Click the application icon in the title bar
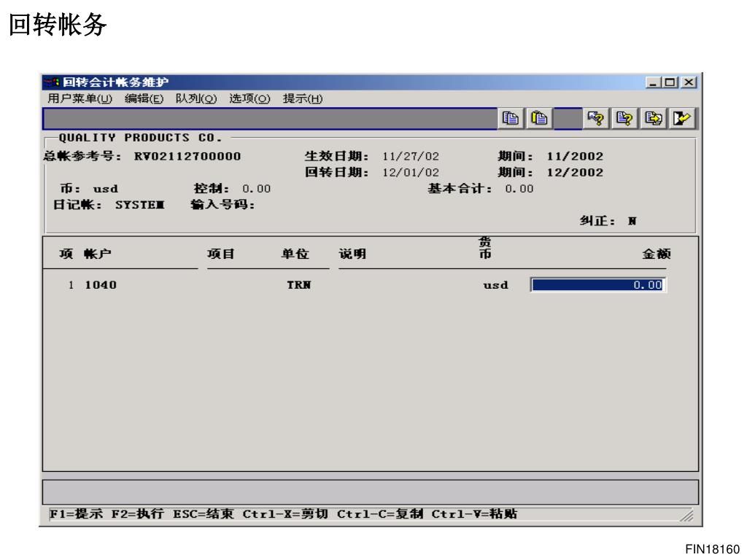The image size is (747, 560). coord(53,82)
